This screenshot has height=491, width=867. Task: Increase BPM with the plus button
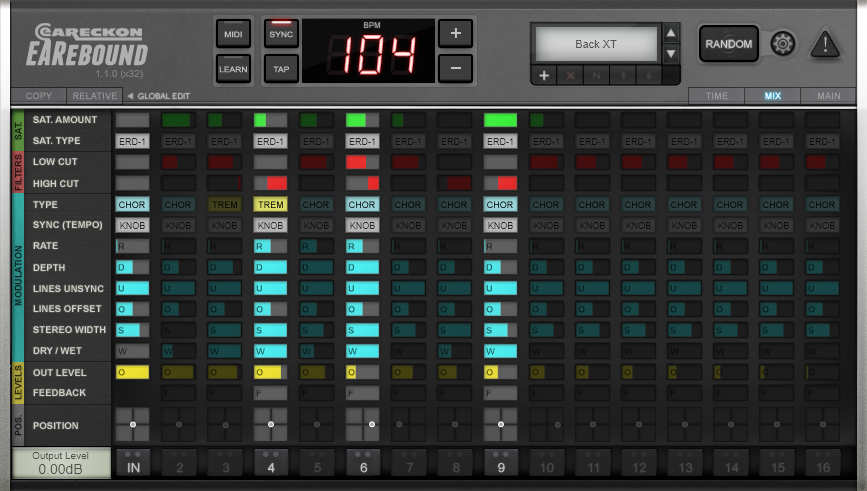pyautogui.click(x=456, y=33)
